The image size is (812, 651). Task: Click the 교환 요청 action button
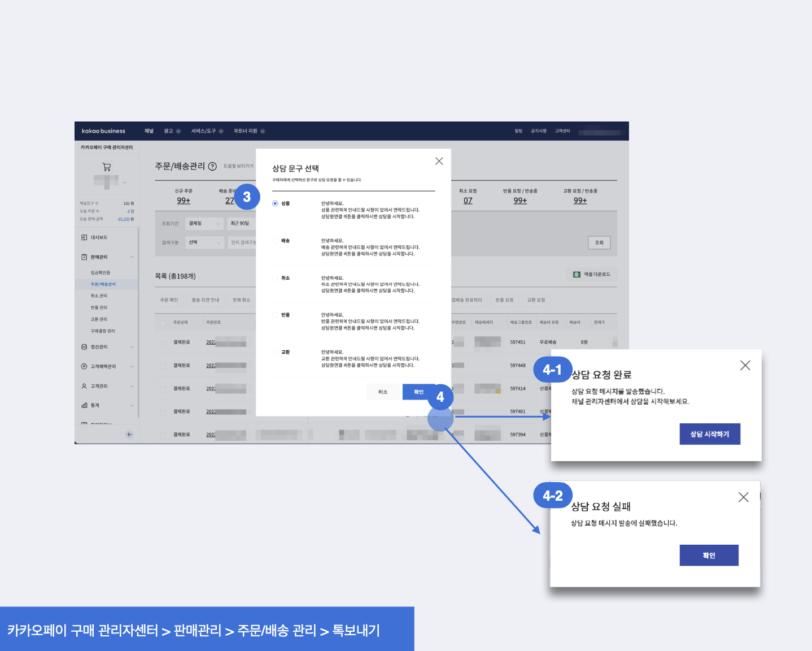coord(536,300)
